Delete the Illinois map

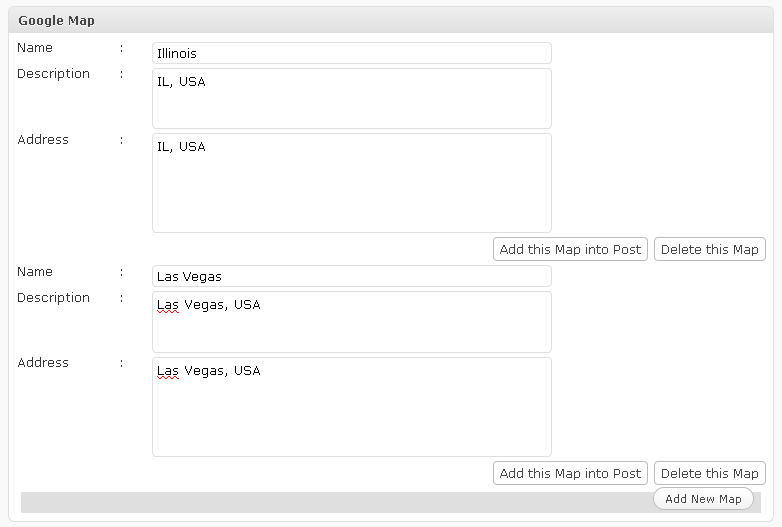tap(710, 249)
